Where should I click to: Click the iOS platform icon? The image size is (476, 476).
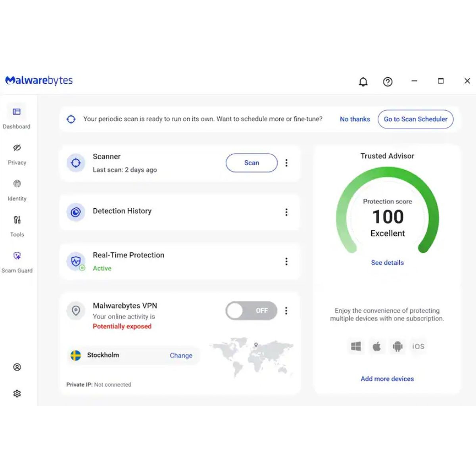click(x=418, y=346)
